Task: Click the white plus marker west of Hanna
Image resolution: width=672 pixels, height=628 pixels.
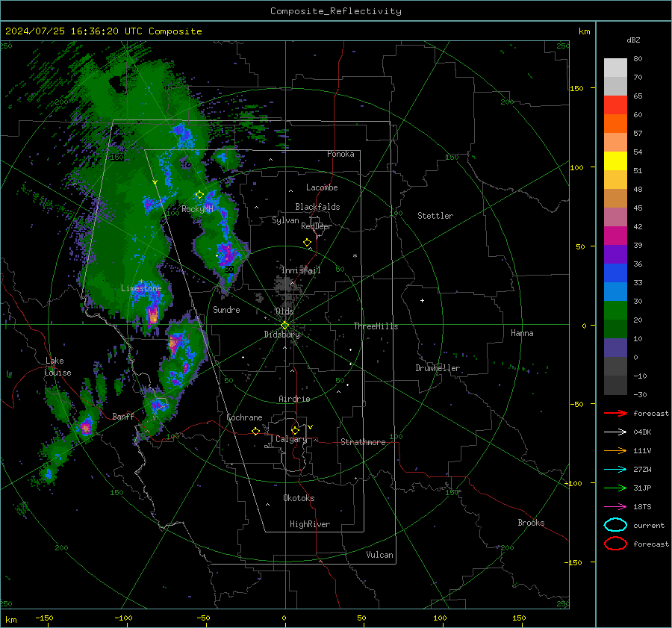Action: (422, 300)
